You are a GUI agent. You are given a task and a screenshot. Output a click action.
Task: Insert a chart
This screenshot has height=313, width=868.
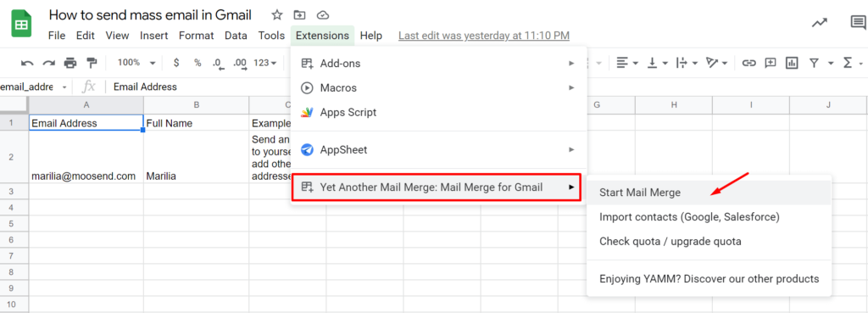pos(793,63)
